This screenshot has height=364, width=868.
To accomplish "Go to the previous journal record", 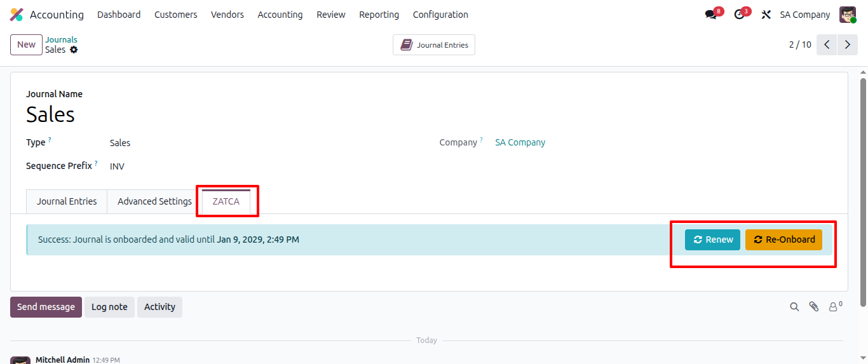I will click(827, 44).
